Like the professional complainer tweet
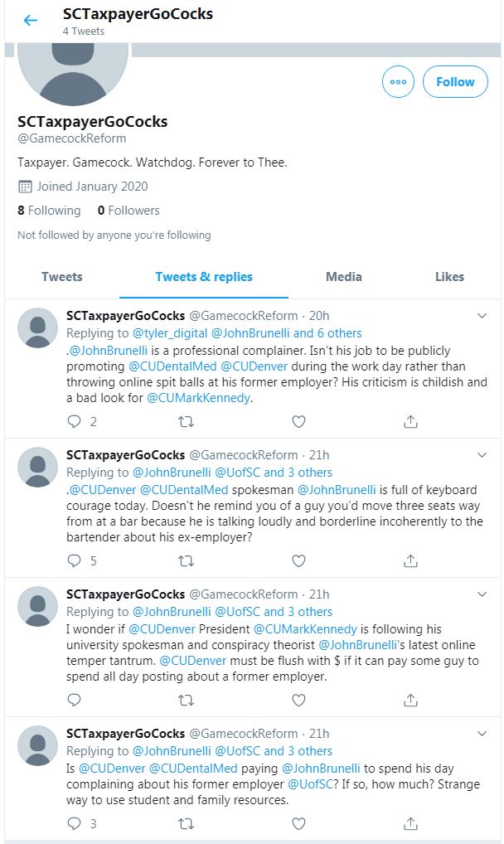This screenshot has width=504, height=844. point(298,421)
